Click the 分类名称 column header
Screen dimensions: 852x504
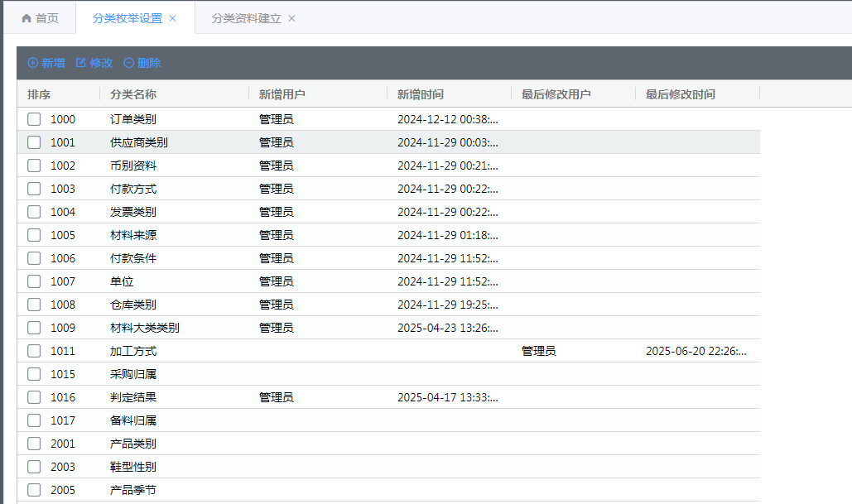point(133,94)
